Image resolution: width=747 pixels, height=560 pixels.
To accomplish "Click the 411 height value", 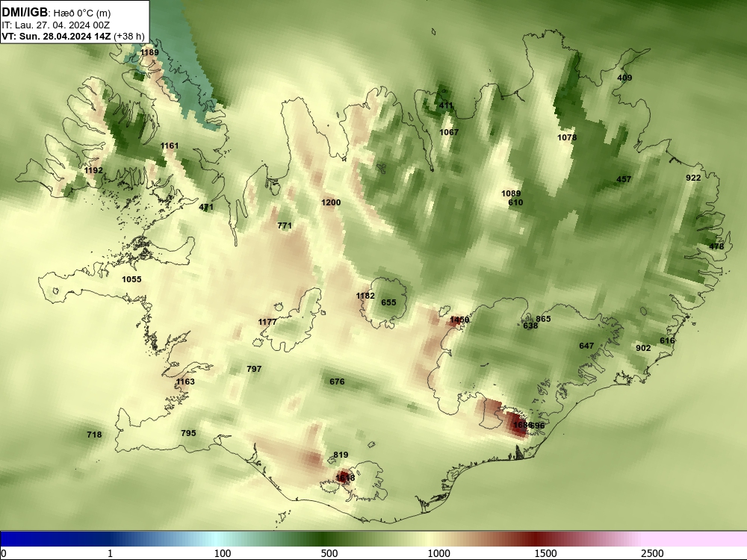I will (446, 106).
